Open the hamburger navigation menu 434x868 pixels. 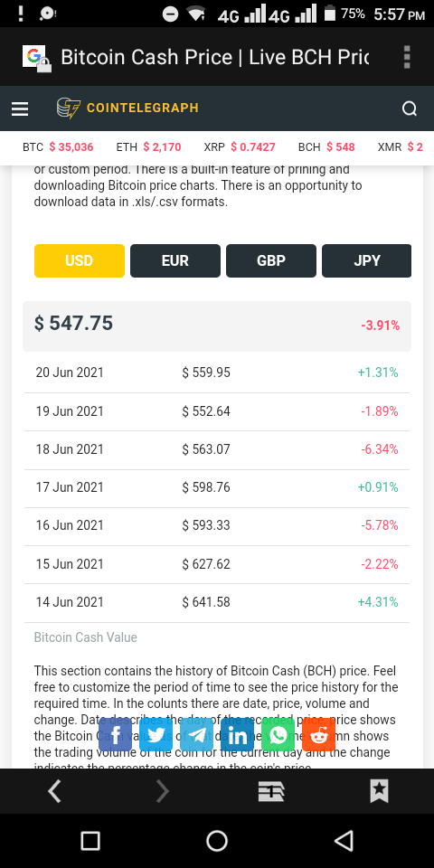[x=20, y=108]
